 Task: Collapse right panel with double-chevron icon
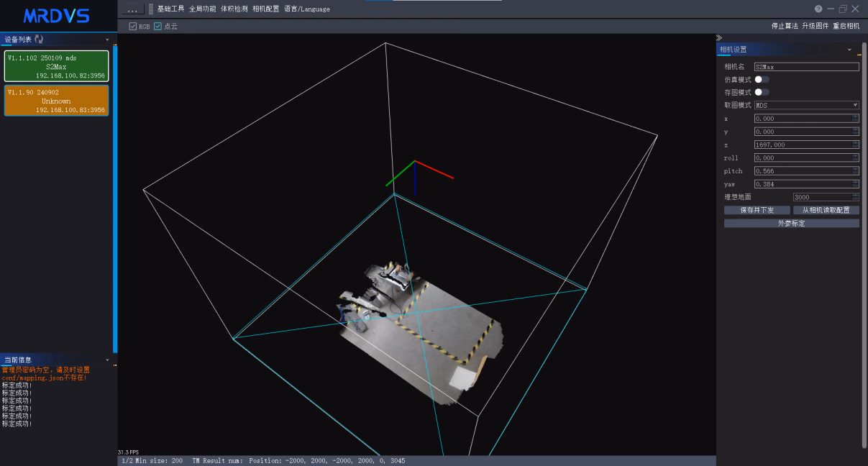pyautogui.click(x=719, y=38)
